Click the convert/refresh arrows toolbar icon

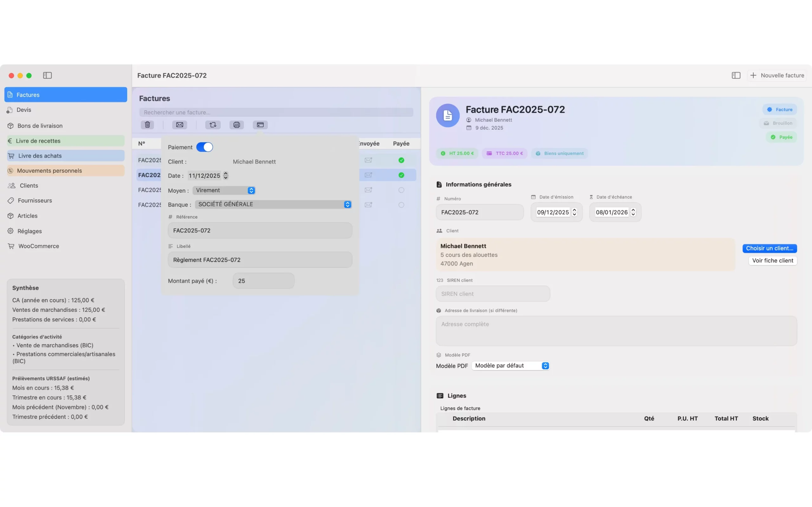[x=213, y=125]
